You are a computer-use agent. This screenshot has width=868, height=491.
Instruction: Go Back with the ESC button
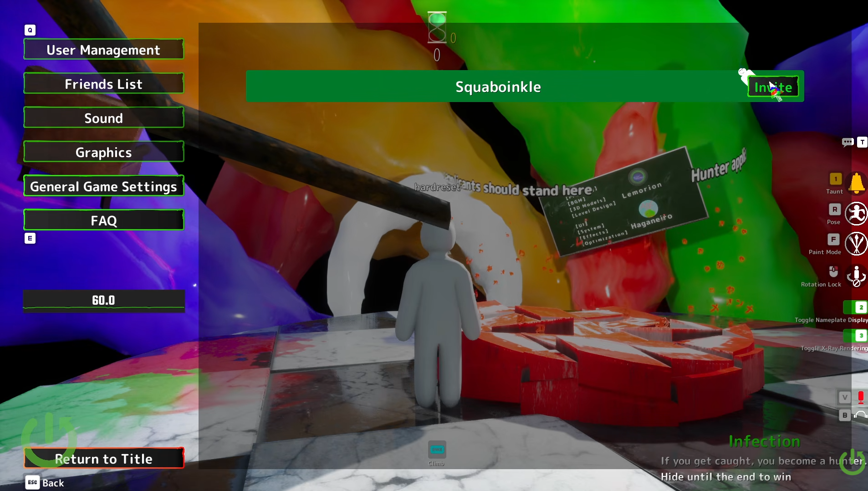point(45,483)
